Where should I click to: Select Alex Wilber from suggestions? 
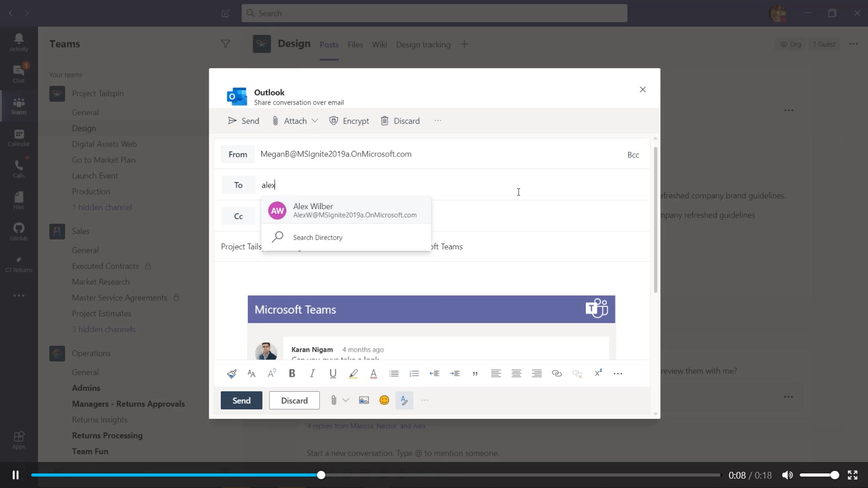pyautogui.click(x=346, y=210)
